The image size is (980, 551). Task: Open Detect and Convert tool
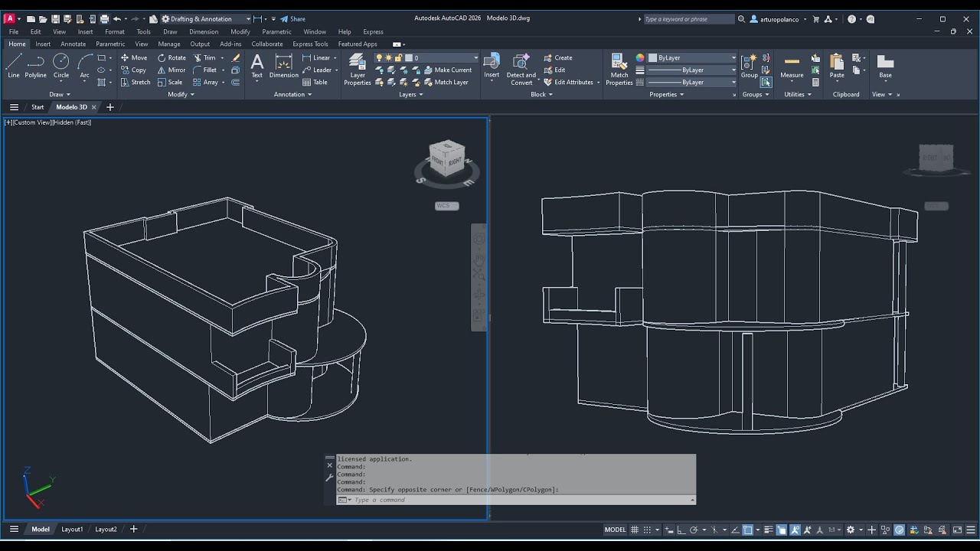pyautogui.click(x=521, y=69)
